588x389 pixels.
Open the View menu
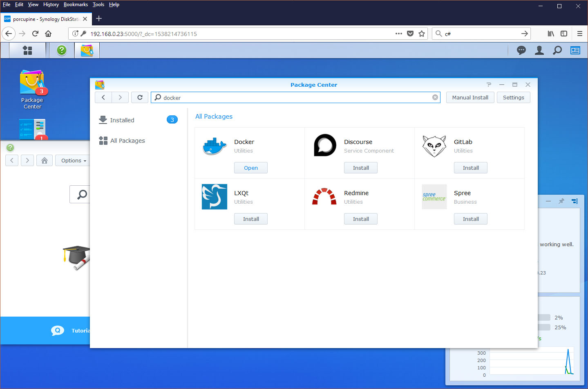click(x=33, y=4)
